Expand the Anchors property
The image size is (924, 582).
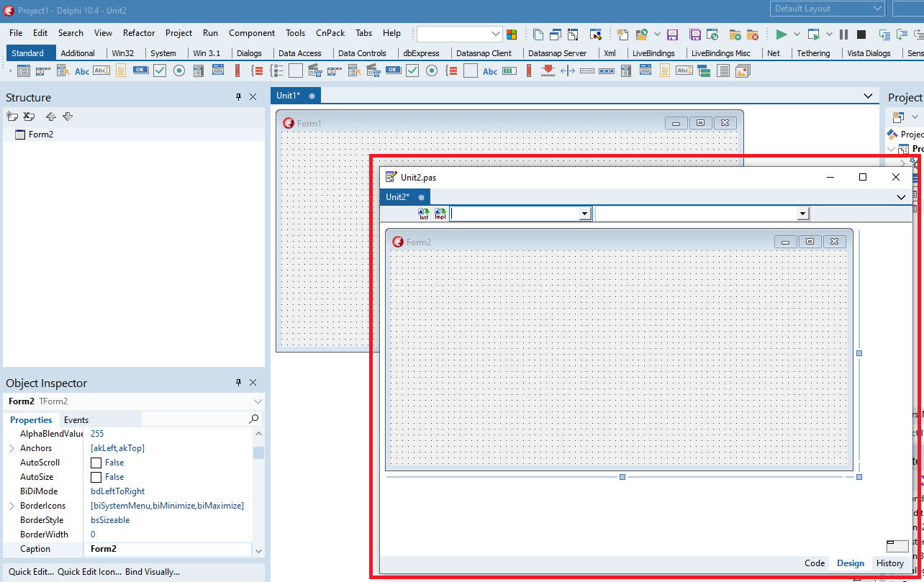(12, 448)
